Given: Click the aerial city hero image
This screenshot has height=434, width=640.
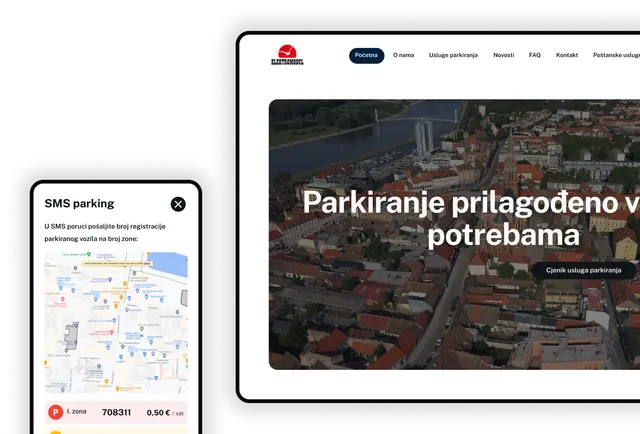Looking at the screenshot, I should pos(454,235).
